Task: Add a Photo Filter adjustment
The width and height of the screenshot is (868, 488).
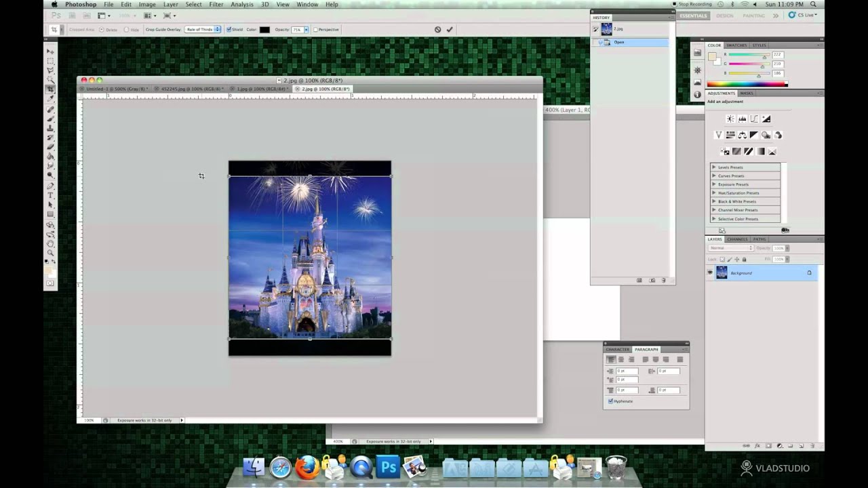Action: [766, 135]
